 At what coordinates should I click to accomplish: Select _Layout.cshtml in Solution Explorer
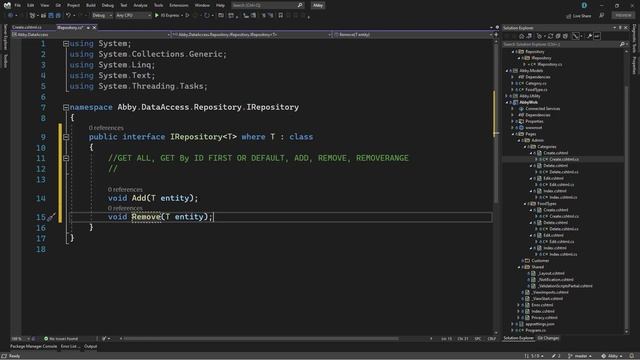coord(551,273)
